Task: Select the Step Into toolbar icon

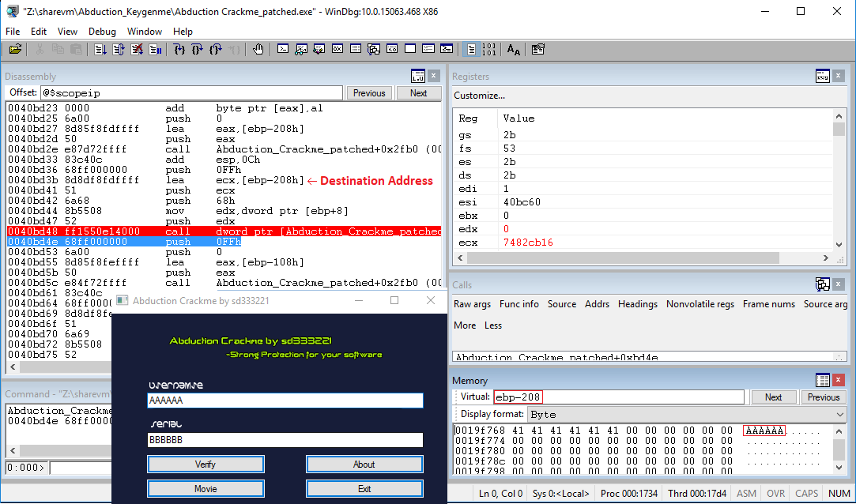Action: [x=179, y=48]
